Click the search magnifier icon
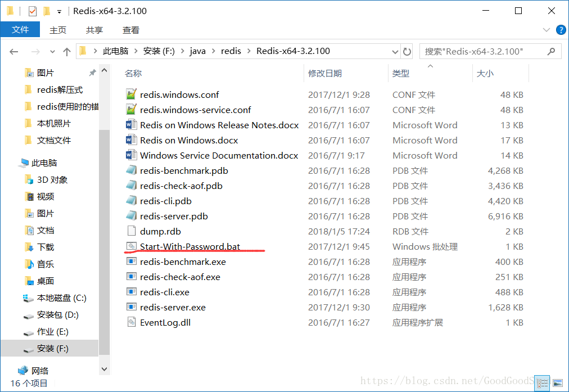 tap(551, 52)
